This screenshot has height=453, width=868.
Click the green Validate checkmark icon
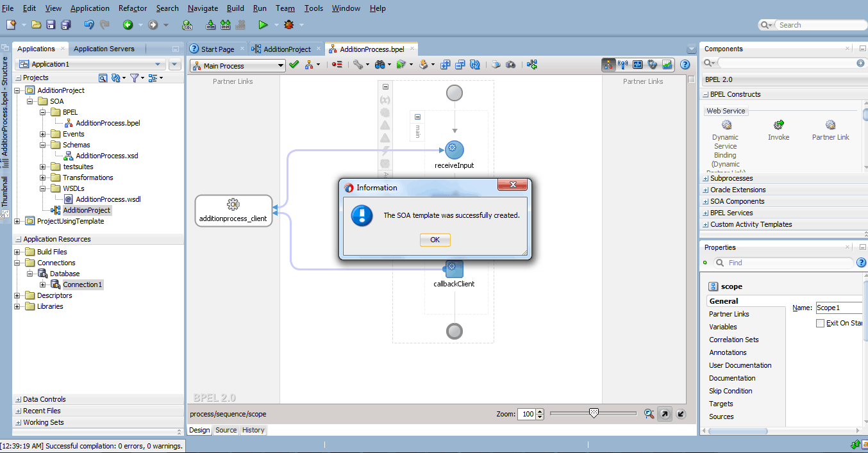(294, 65)
